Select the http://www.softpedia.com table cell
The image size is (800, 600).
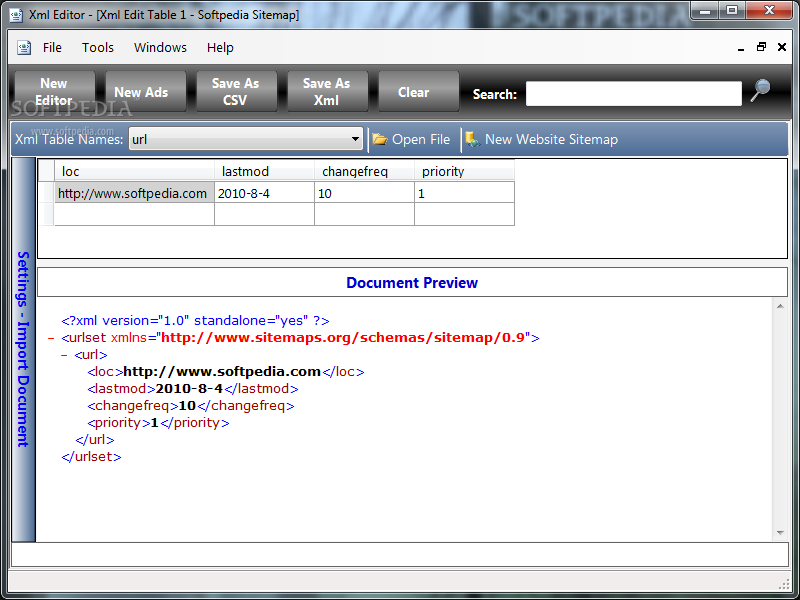tap(134, 193)
